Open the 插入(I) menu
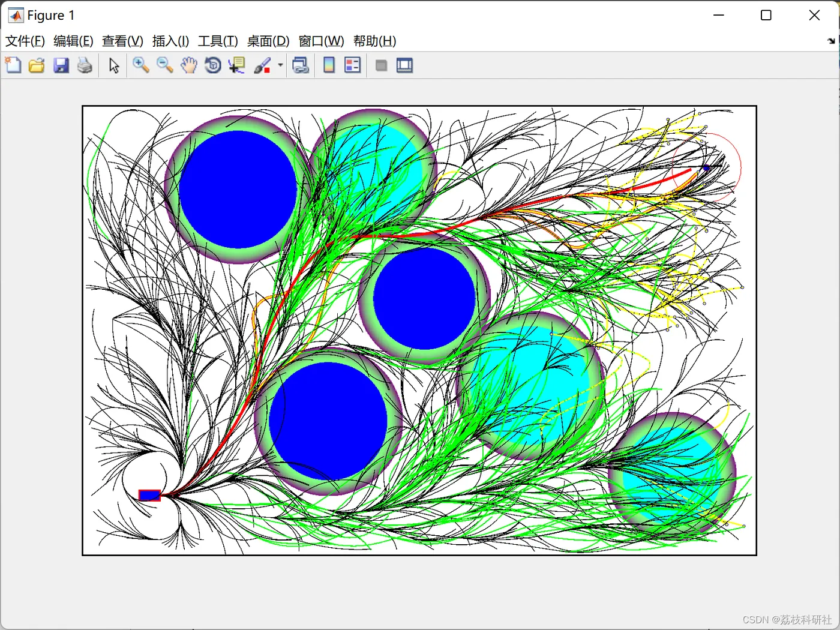Screen dimensions: 840x630 (x=170, y=41)
